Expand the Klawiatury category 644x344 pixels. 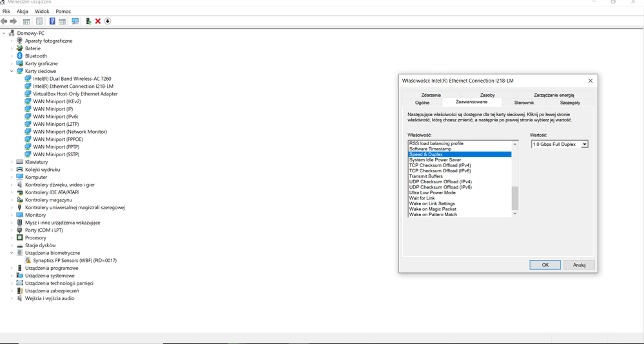pyautogui.click(x=12, y=162)
